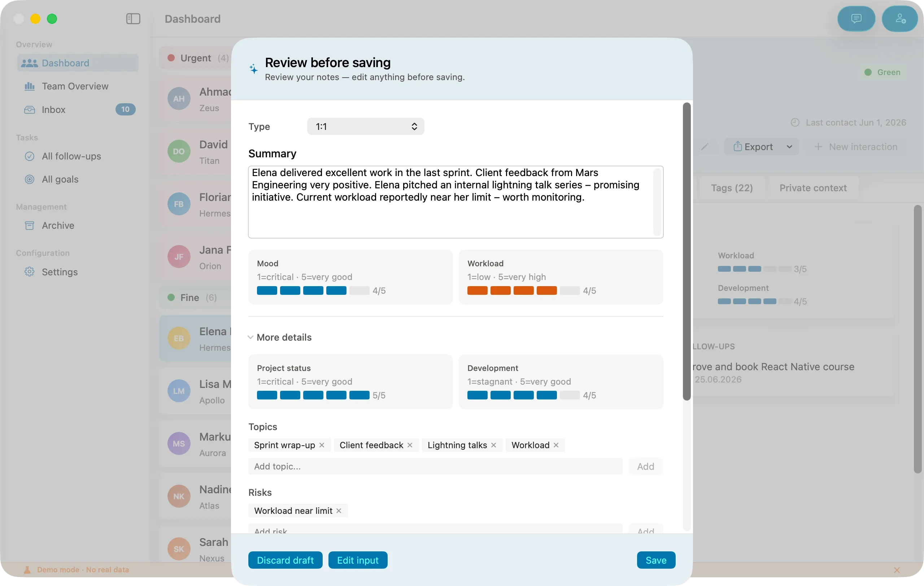Set Mood rating to fifth segment
The height and width of the screenshot is (586, 924).
[x=359, y=291]
